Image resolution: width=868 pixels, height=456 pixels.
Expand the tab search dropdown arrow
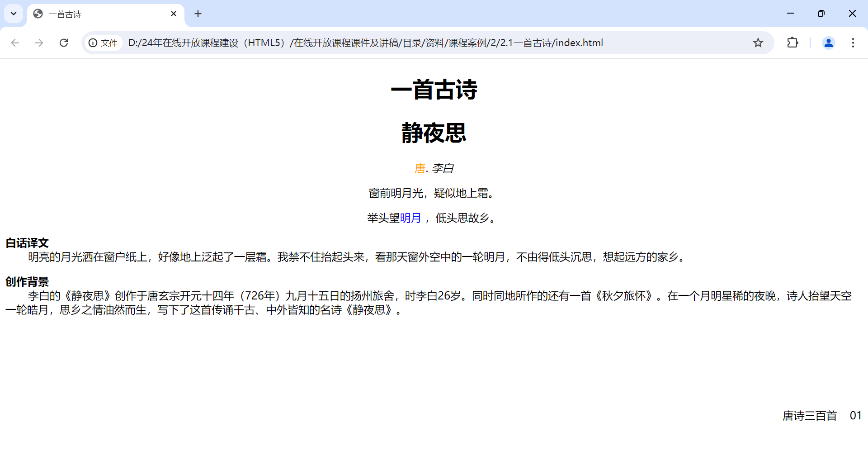click(14, 14)
